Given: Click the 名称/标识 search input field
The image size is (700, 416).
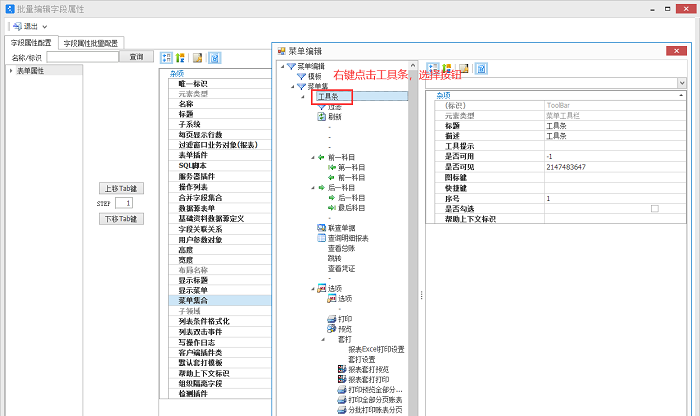Looking at the screenshot, I should click(83, 57).
